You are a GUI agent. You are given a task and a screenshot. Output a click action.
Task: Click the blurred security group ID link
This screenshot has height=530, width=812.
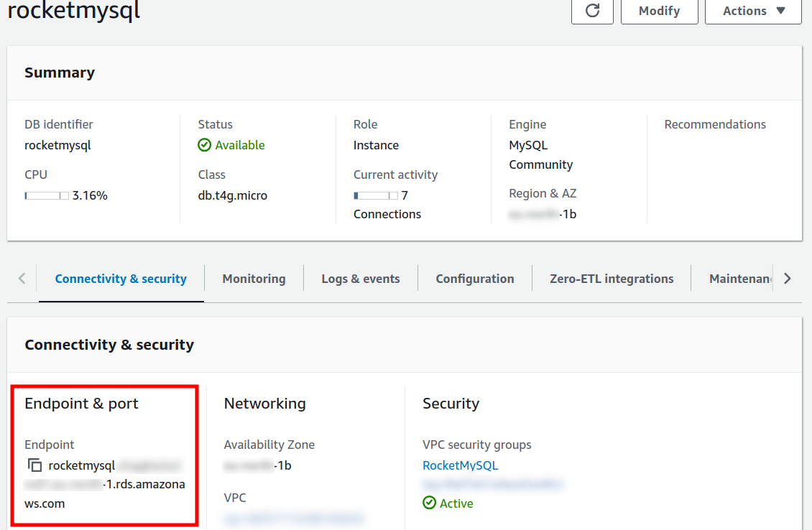pyautogui.click(x=493, y=485)
